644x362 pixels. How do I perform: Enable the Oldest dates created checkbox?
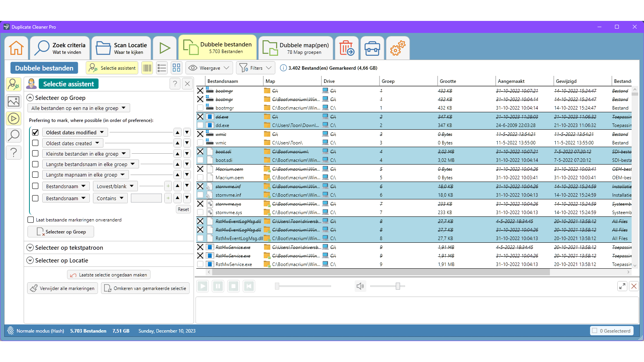coord(35,143)
